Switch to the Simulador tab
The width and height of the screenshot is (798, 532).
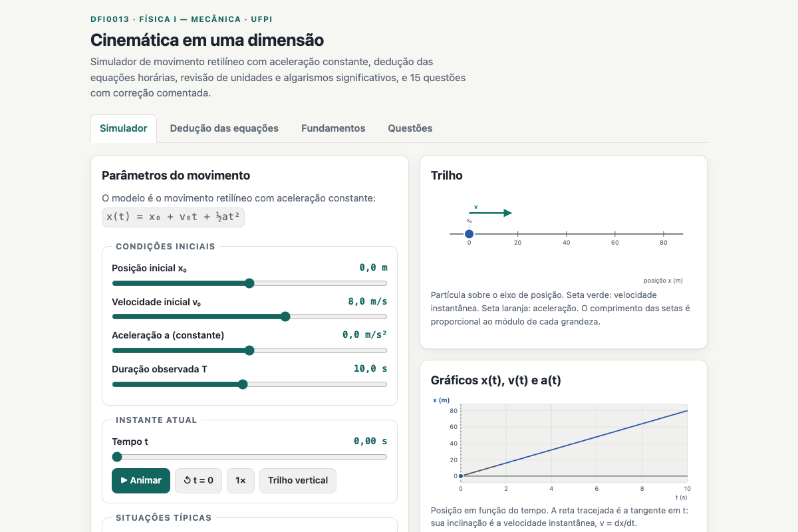click(x=124, y=128)
